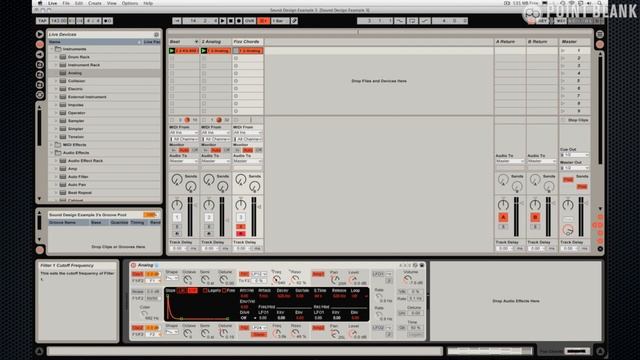Open Beat track Audio To dropdown

[184, 161]
